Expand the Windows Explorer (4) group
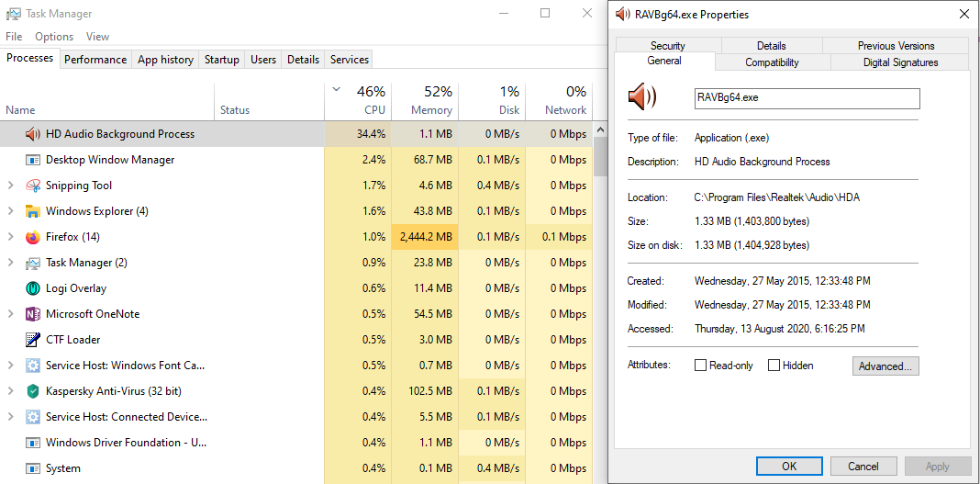This screenshot has height=484, width=980. (x=10, y=211)
